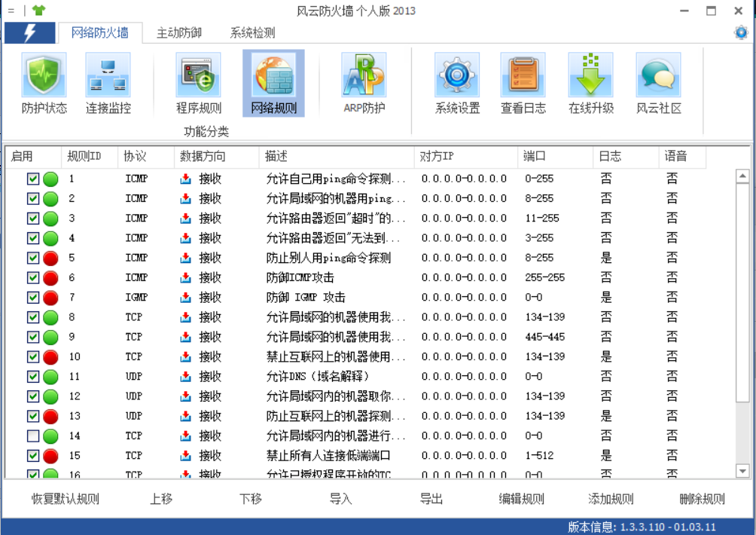Image resolution: width=756 pixels, height=535 pixels.
Task: Select description 允许DNS（域名解释）
Action: 318,377
